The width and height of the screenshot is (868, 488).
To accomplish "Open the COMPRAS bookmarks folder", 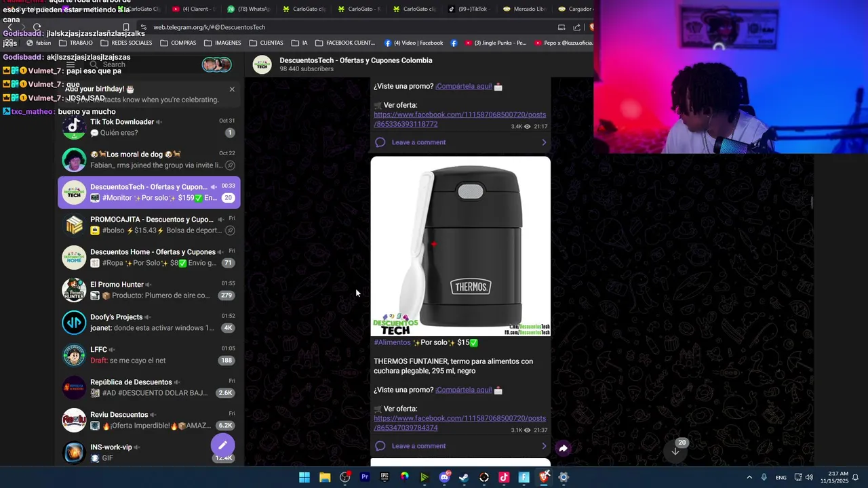I will [178, 43].
